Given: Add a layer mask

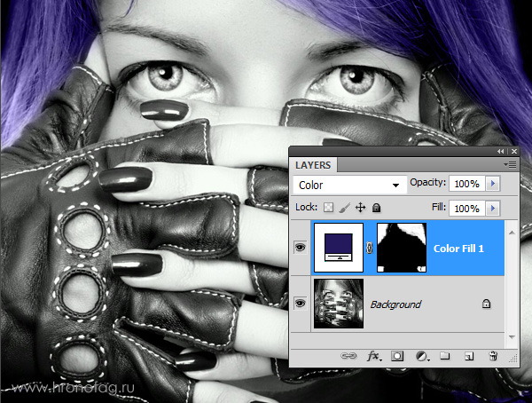Looking at the screenshot, I should coord(397,356).
